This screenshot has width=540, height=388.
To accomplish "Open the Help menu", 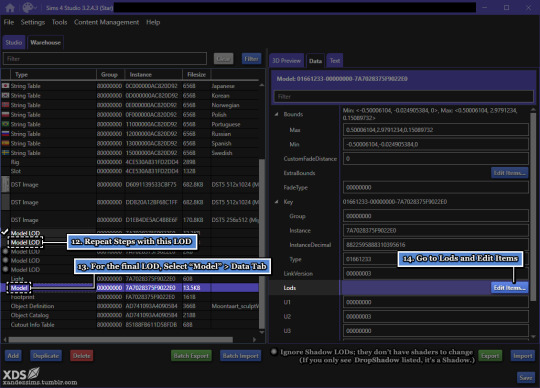I will pos(153,22).
